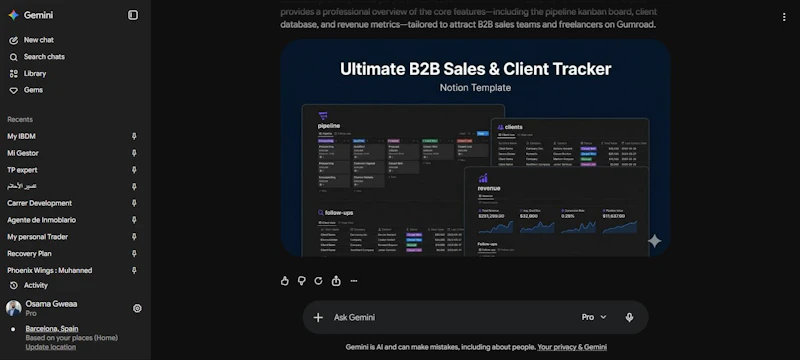Screen dimensions: 800x360
Task: Click the Osama Gweaa profile avatar
Action: pos(14,308)
